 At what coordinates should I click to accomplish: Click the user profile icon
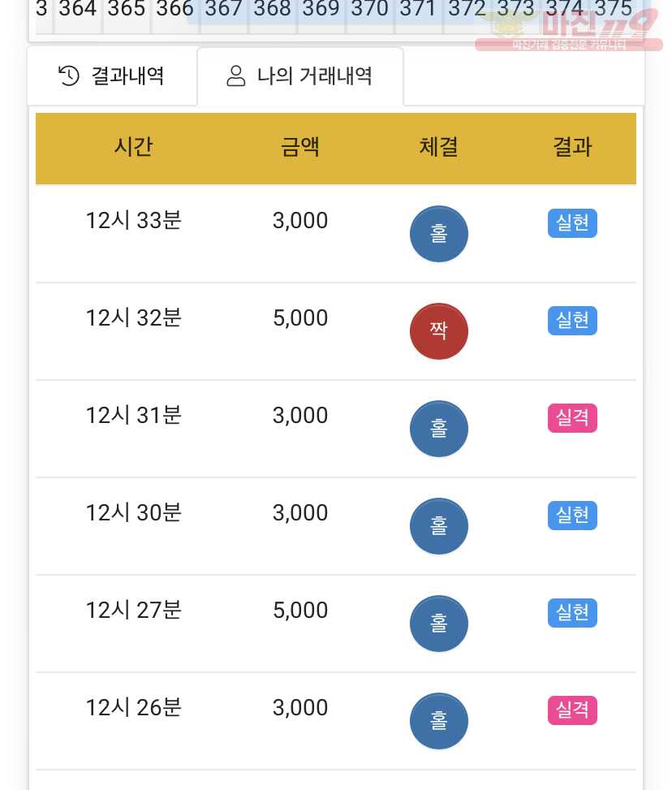click(235, 76)
